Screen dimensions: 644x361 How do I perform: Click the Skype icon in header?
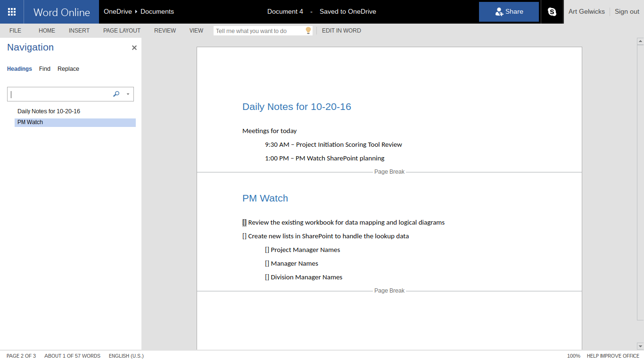click(552, 12)
